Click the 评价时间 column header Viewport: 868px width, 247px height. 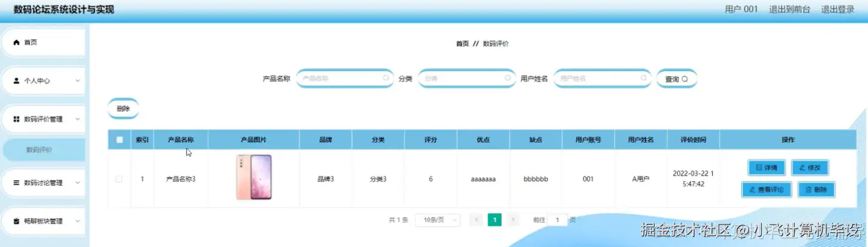pyautogui.click(x=693, y=140)
